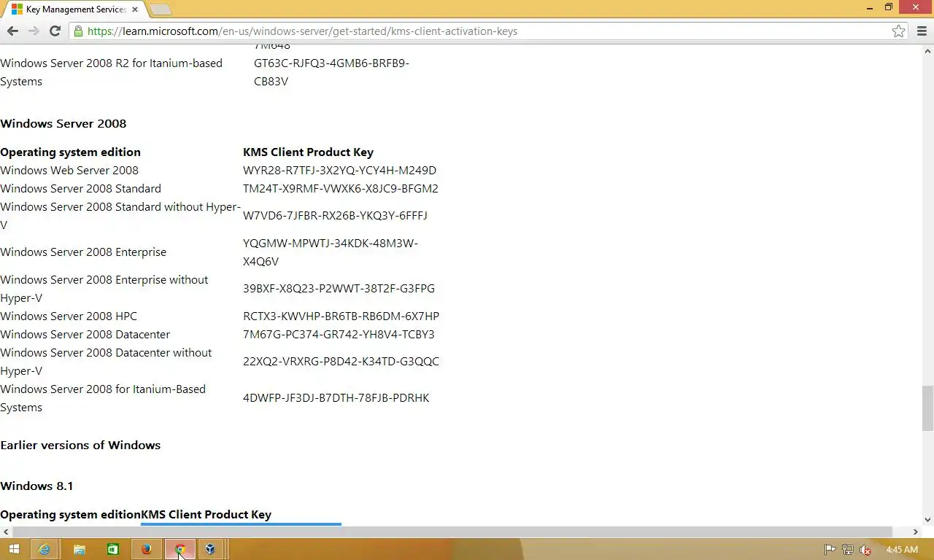The width and height of the screenshot is (934, 560).
Task: Click key 22XQ2-VRXRG-P8D42-K34TD-G3QQC
Action: [341, 361]
